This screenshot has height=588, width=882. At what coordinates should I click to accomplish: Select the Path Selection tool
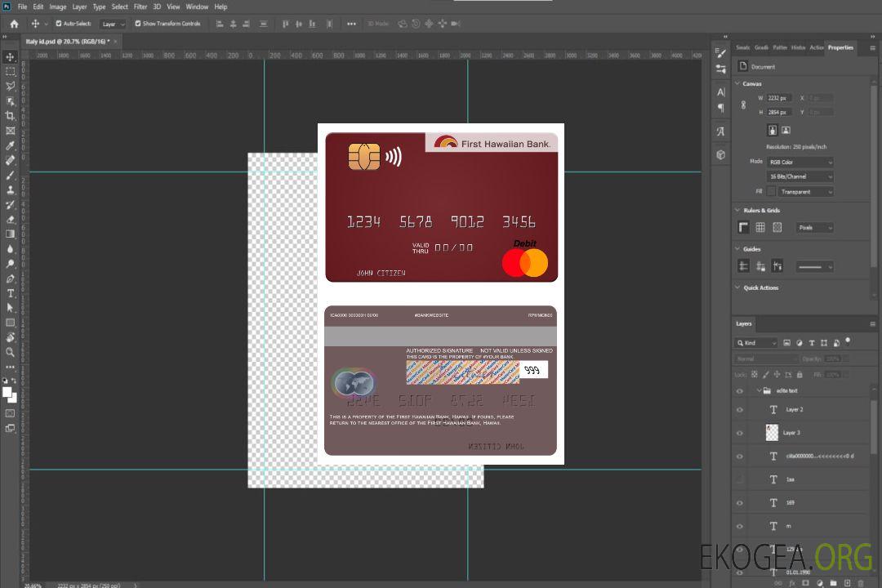10,308
